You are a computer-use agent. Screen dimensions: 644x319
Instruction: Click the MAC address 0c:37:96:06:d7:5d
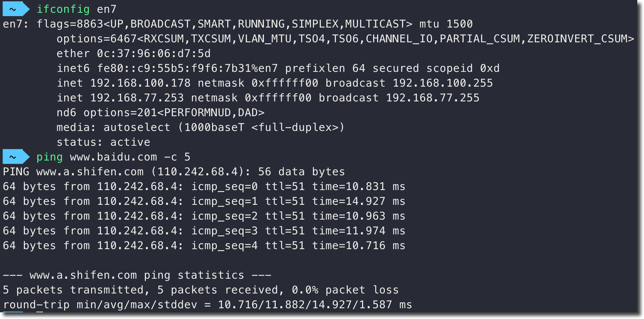(x=154, y=53)
